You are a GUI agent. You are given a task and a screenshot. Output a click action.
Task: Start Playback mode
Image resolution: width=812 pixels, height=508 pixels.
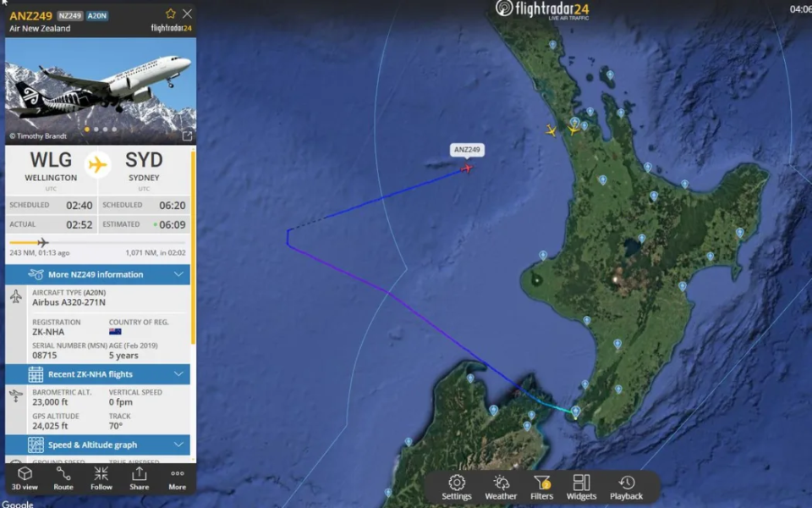click(626, 488)
